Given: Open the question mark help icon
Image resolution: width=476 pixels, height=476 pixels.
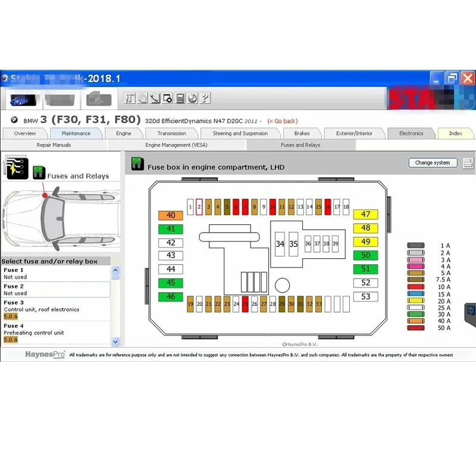Looking at the screenshot, I should pos(205,98).
